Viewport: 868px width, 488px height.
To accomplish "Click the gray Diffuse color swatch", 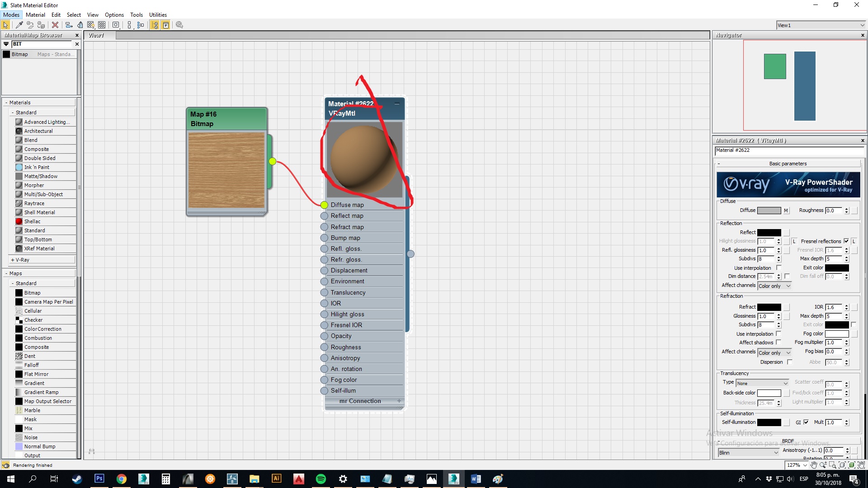I will [x=769, y=211].
